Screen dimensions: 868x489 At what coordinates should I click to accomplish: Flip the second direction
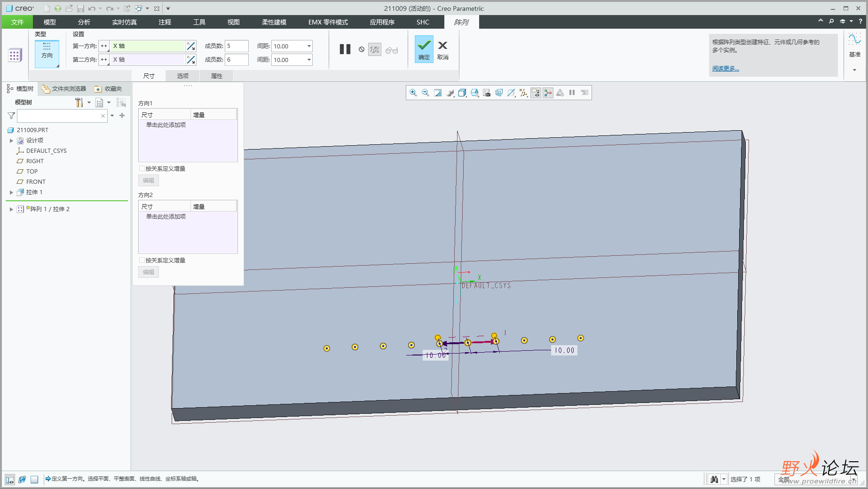point(191,60)
